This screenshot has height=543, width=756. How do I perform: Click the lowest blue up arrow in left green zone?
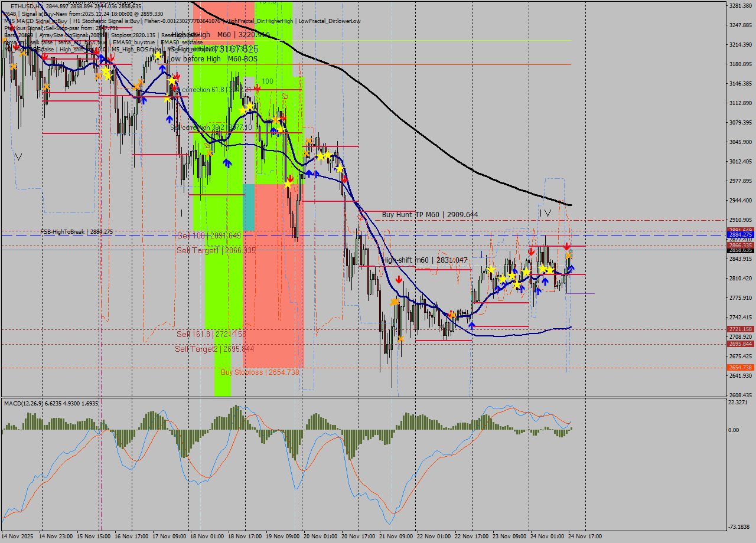coord(227,162)
